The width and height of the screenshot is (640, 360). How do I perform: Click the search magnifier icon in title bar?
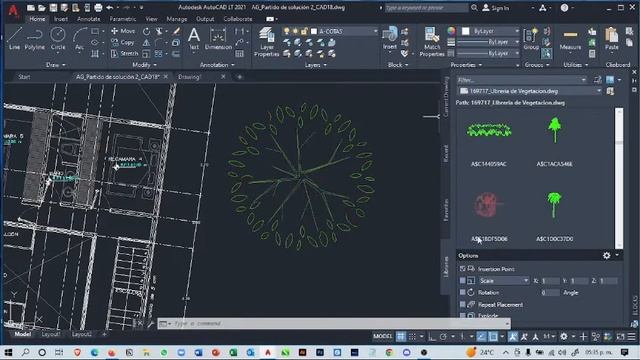474,7
